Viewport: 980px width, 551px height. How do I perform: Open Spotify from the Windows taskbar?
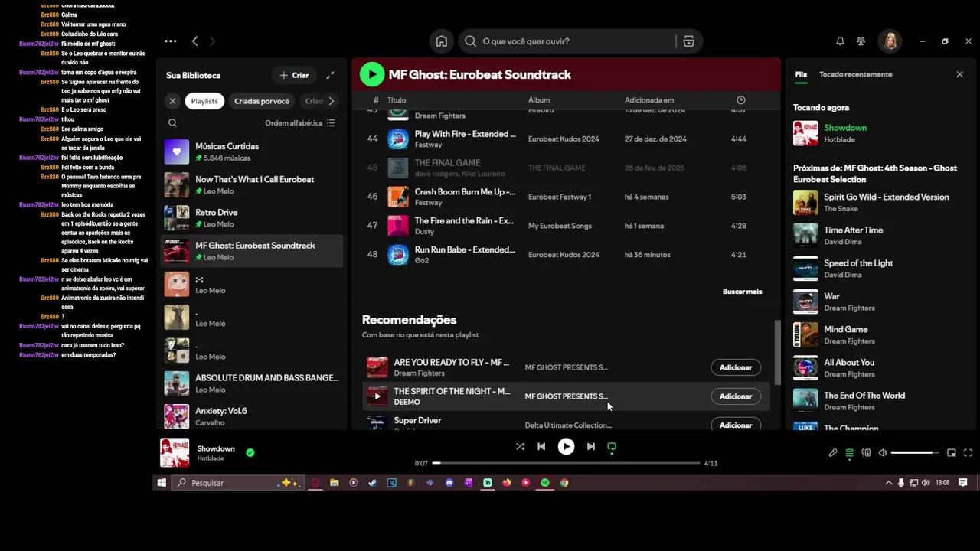point(544,483)
